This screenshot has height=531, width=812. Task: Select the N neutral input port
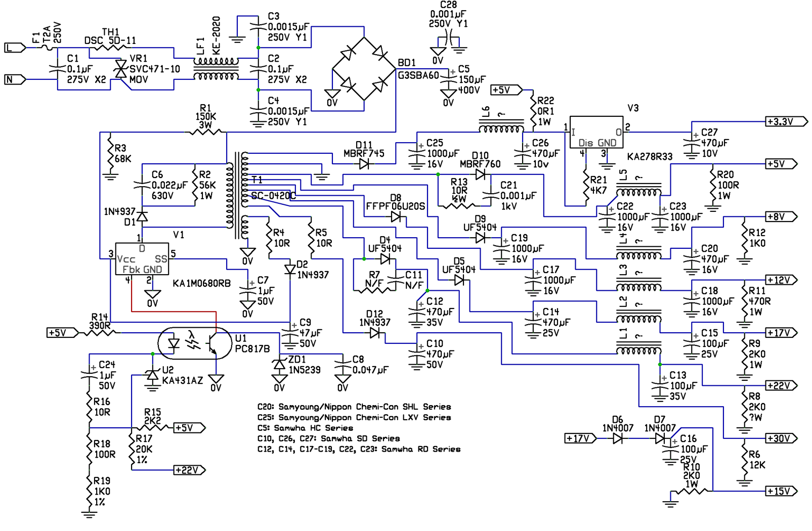(15, 79)
